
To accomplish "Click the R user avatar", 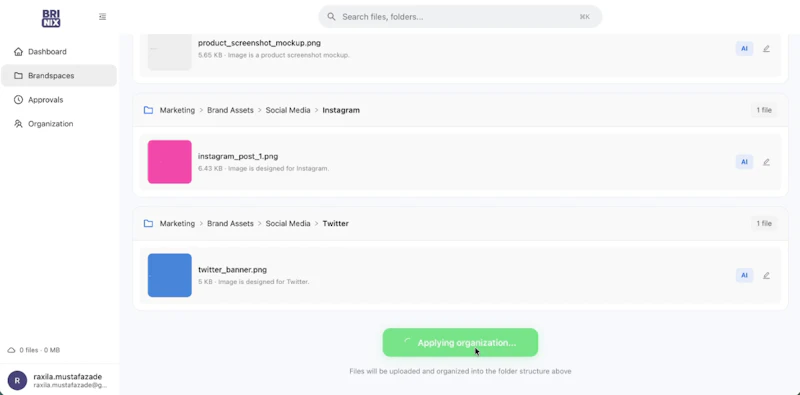I will tap(17, 381).
